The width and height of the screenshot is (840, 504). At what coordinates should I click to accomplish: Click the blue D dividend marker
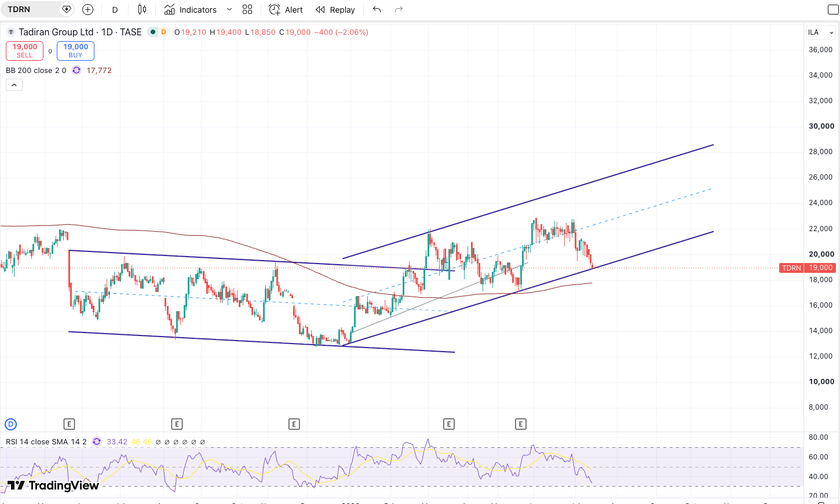pyautogui.click(x=10, y=424)
